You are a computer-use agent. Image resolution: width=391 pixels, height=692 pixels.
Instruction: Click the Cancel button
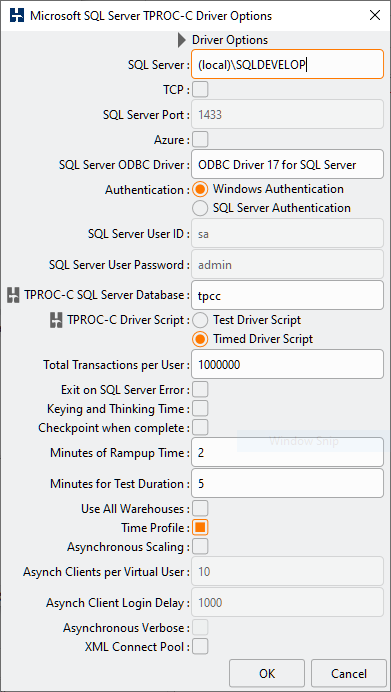(349, 673)
